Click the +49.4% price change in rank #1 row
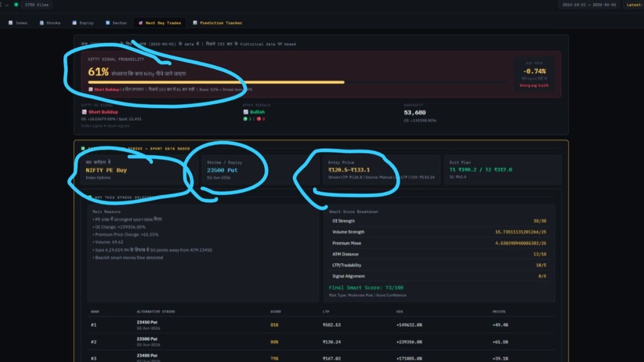 pyautogui.click(x=500, y=325)
